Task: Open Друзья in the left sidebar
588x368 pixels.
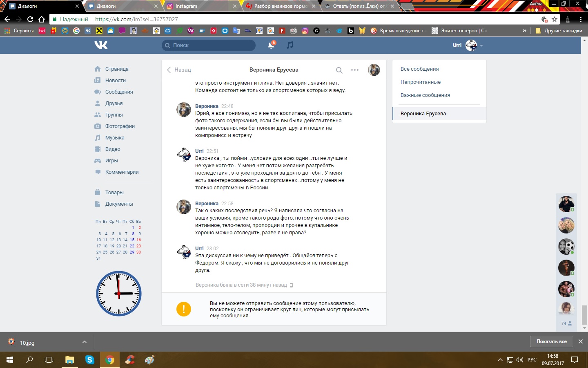Action: pos(114,103)
